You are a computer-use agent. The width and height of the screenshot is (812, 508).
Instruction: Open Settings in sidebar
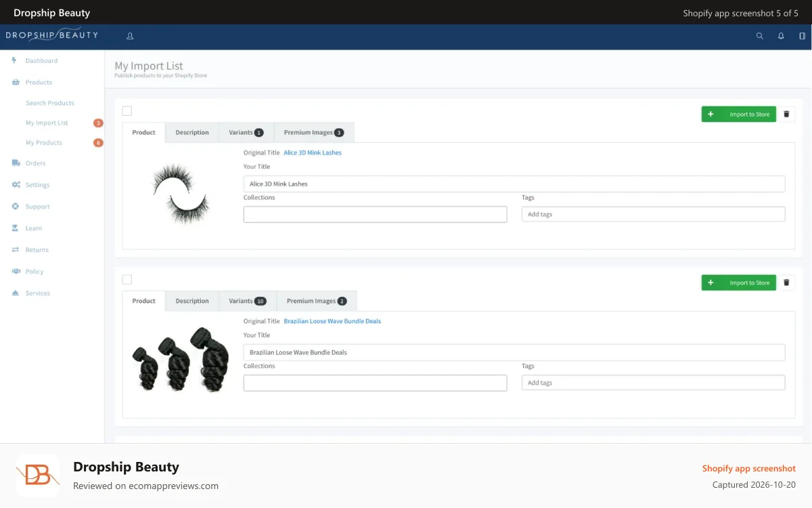tap(37, 185)
